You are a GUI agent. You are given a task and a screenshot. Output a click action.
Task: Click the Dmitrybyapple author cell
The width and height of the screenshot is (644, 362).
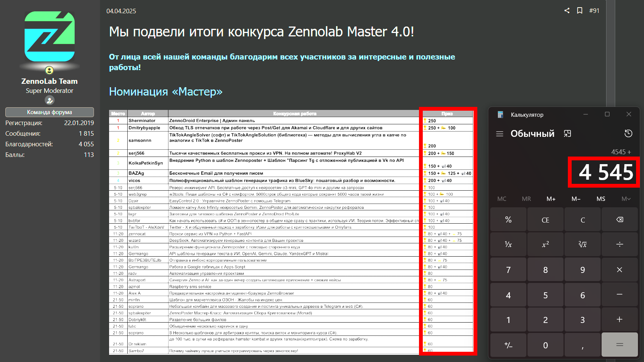[148, 128]
